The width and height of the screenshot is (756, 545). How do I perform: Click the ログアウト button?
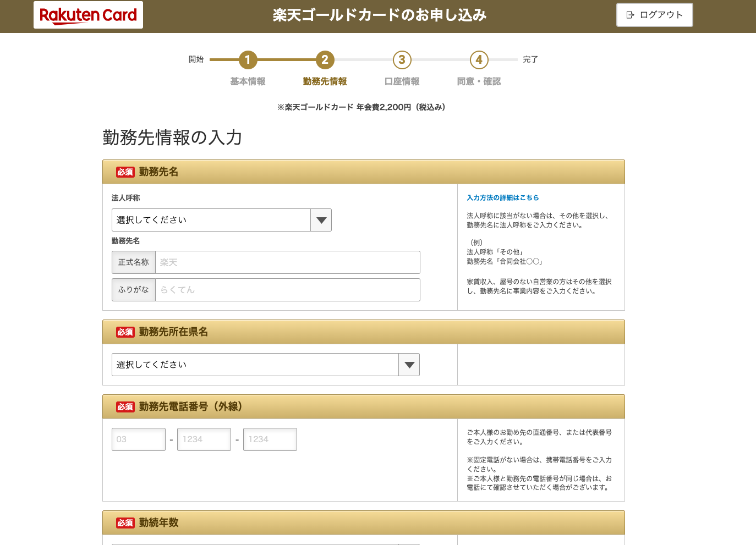[x=654, y=15]
